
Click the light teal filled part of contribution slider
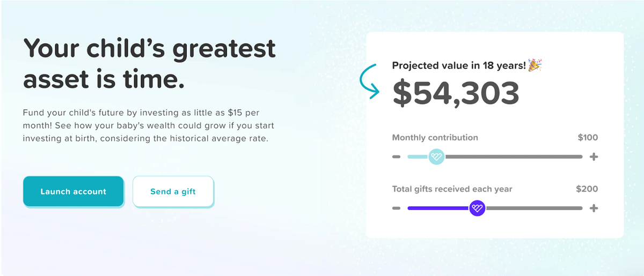tap(418, 157)
